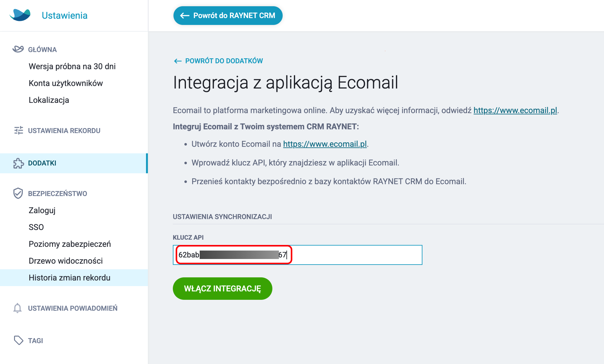Open ecomail.pl link in first bullet
The width and height of the screenshot is (604, 364).
coord(325,144)
